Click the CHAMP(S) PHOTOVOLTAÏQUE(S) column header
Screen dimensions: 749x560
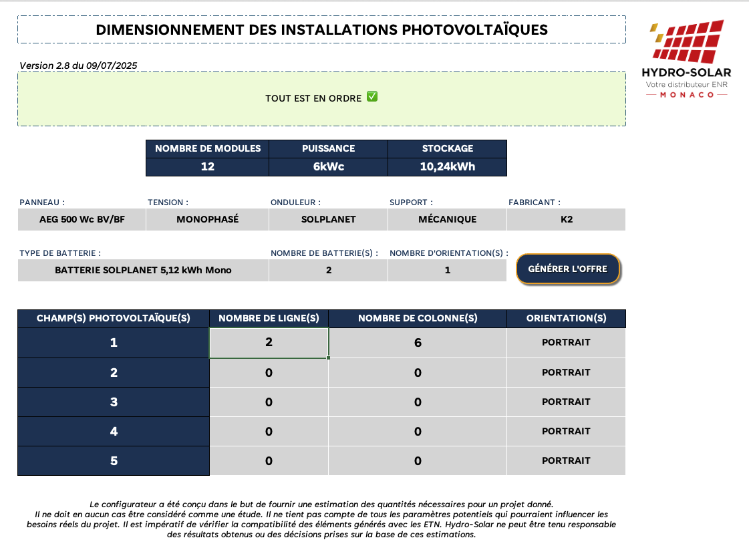click(x=113, y=318)
